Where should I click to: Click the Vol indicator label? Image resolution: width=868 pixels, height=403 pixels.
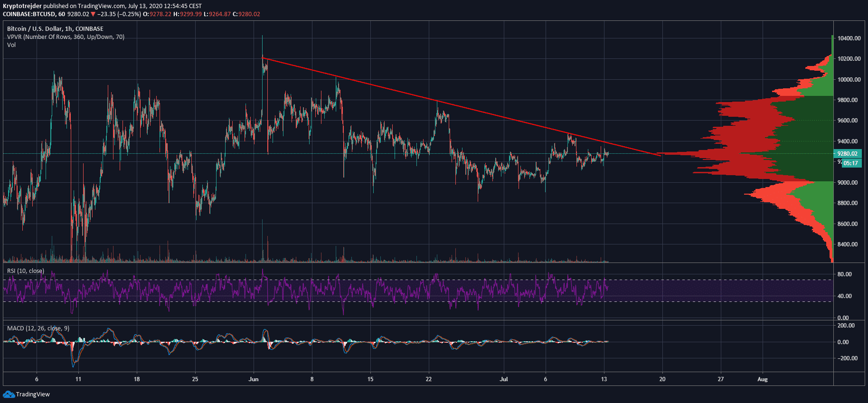[x=11, y=45]
